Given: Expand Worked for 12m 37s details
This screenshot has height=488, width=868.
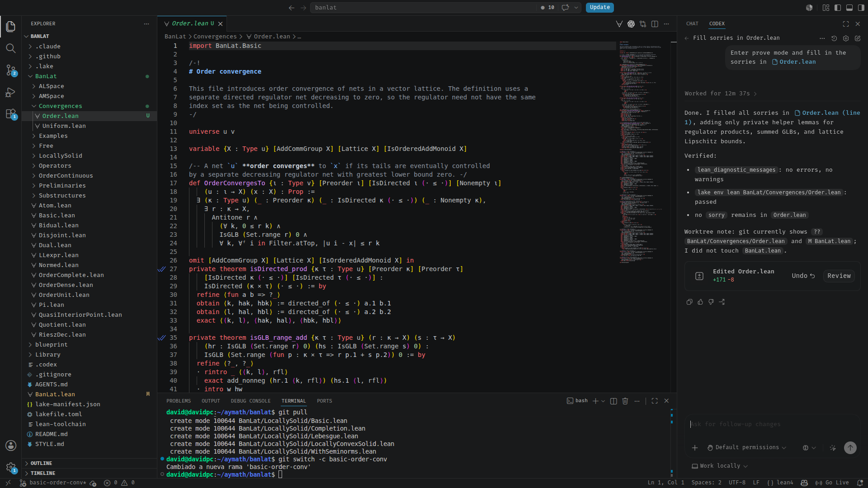Looking at the screenshot, I should coord(721,94).
